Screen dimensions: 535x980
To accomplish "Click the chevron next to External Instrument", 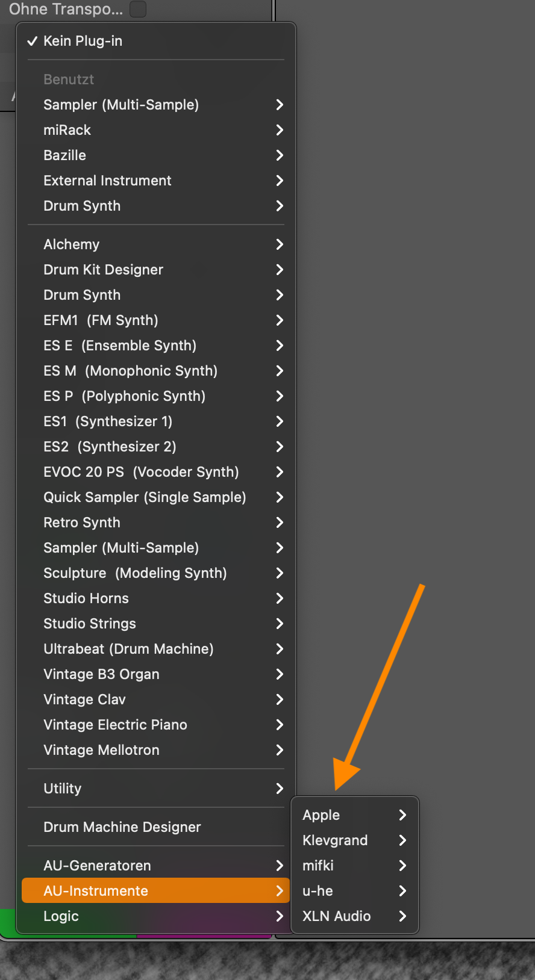I will click(280, 181).
